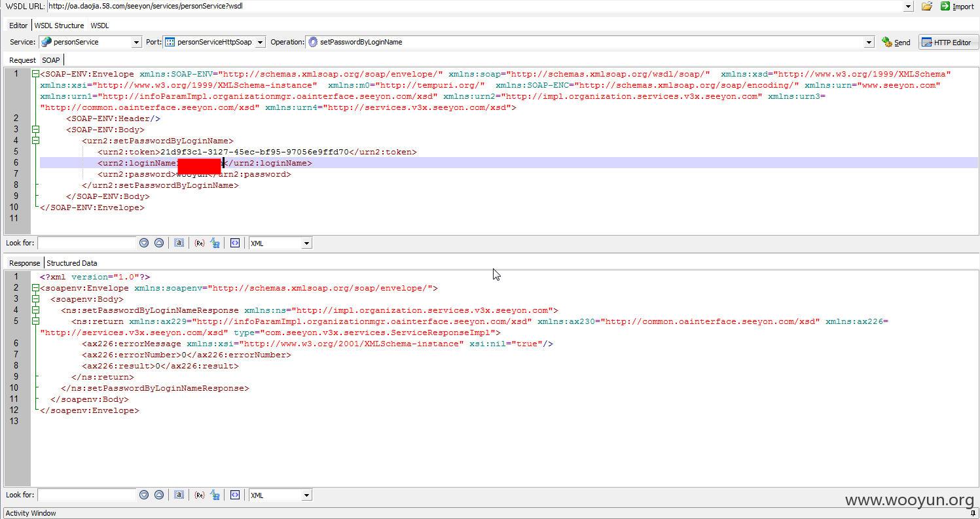Collapse the ns:setPasswordByLoginNameResponse fold
Screen dimensions: 980x519
(x=35, y=310)
